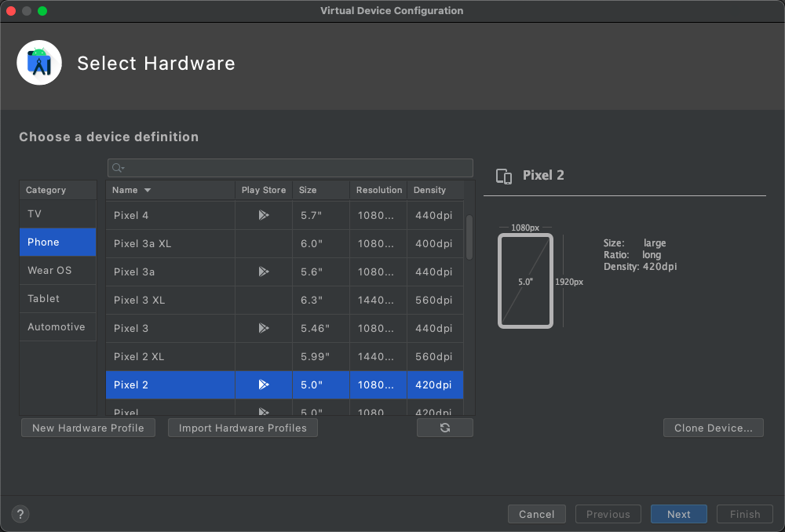Select the TV category
Screen dimensions: 785x532
(x=58, y=214)
